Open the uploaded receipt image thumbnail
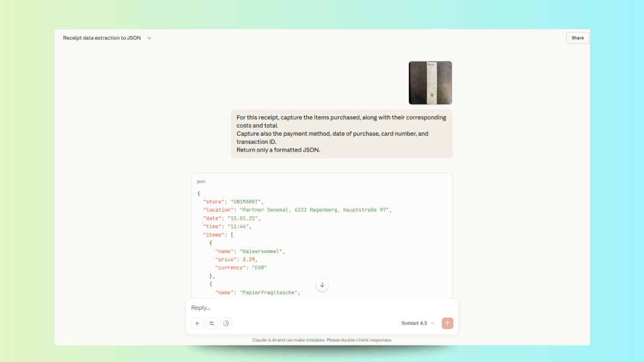Viewport: 644px width, 362px height. [x=430, y=82]
